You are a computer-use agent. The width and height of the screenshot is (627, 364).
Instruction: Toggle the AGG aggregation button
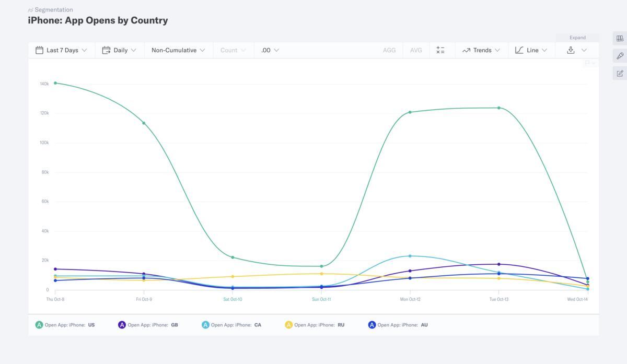(389, 50)
